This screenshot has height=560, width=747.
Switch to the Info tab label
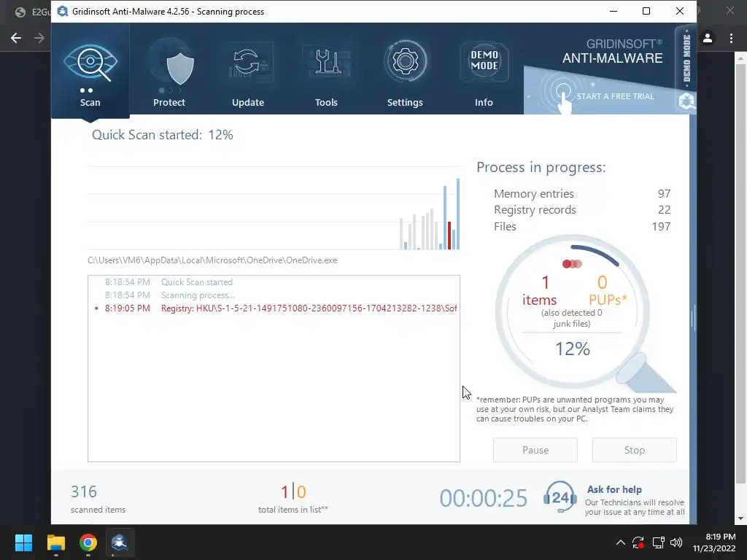tap(484, 102)
